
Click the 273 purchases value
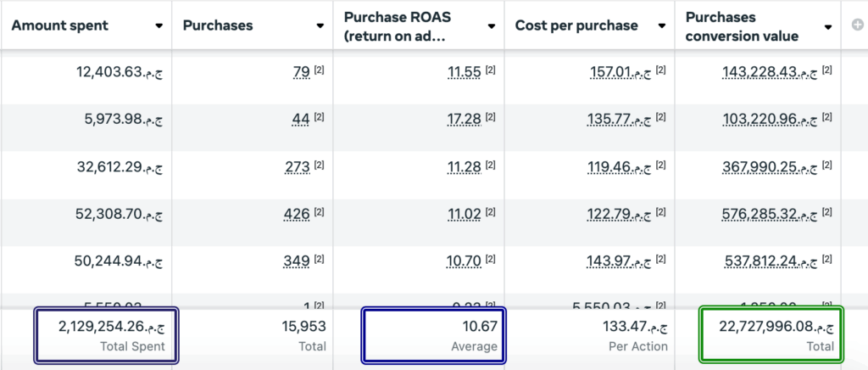tap(298, 167)
